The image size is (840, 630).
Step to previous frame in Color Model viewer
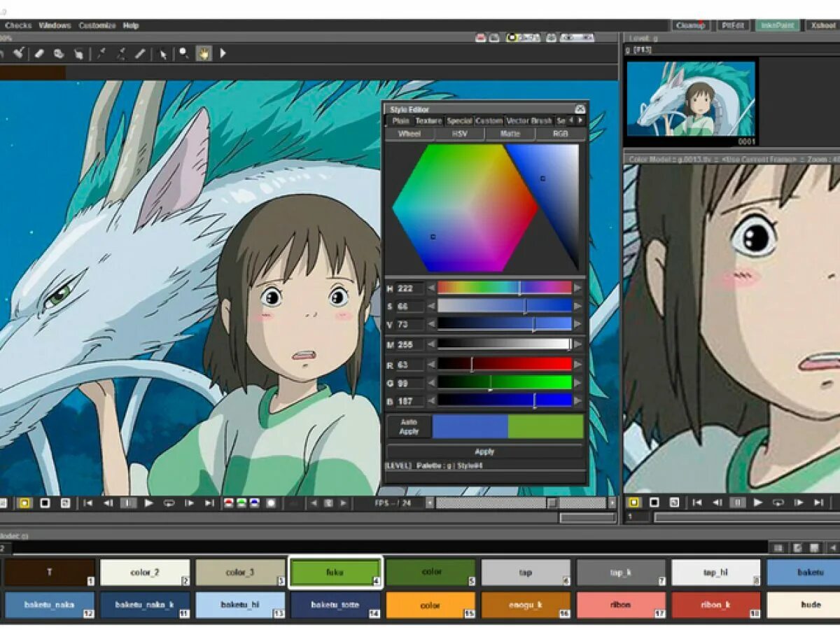click(x=717, y=502)
